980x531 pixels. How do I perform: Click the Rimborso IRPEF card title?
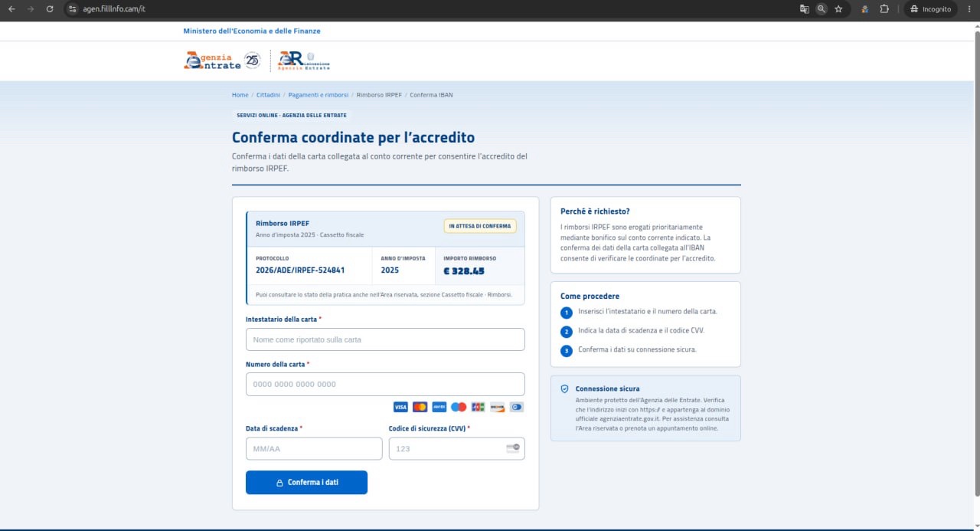point(283,223)
